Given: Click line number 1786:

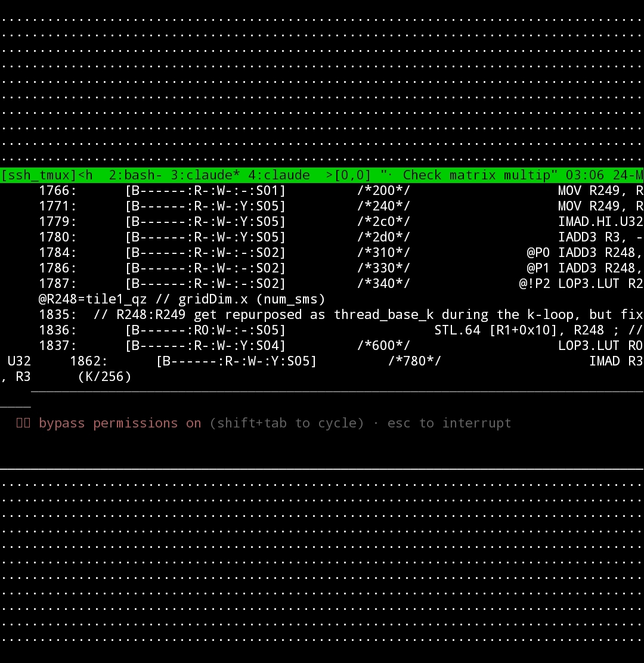Looking at the screenshot, I should (x=58, y=268).
